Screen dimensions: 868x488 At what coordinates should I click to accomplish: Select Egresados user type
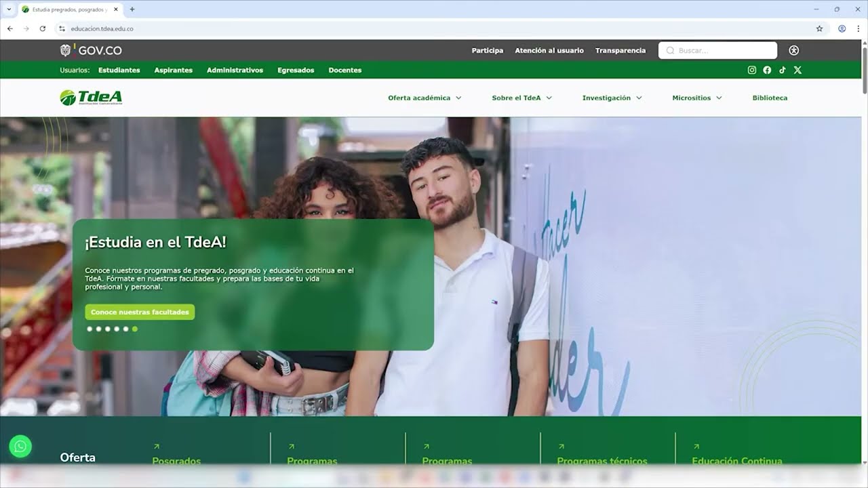point(296,70)
